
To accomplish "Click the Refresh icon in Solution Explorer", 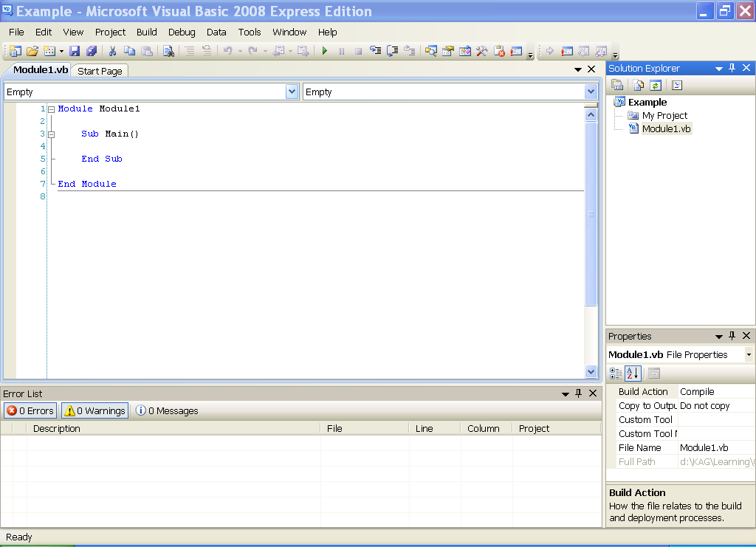I will 656,86.
